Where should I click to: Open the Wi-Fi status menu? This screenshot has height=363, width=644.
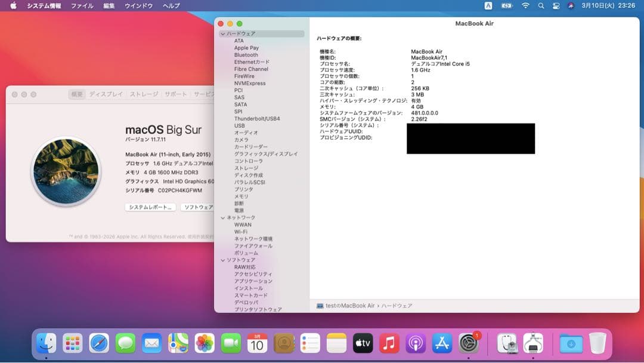(524, 5)
